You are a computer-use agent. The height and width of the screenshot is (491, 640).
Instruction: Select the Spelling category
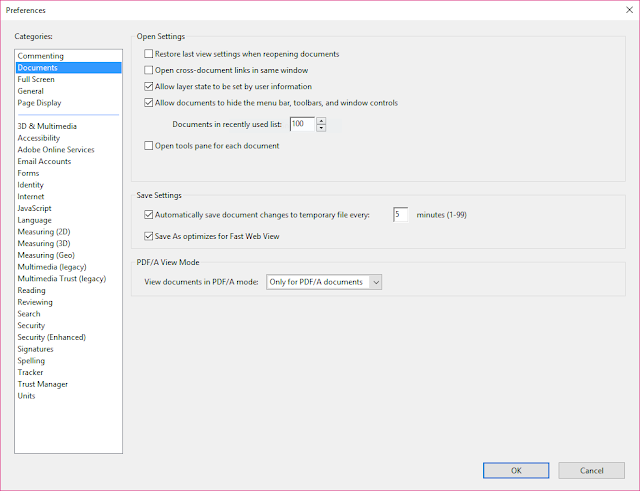[x=68, y=361]
